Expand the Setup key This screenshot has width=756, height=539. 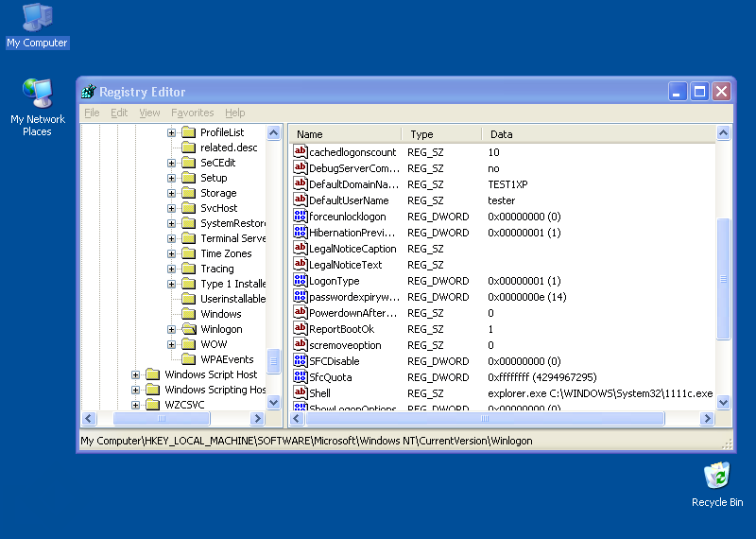pos(171,178)
